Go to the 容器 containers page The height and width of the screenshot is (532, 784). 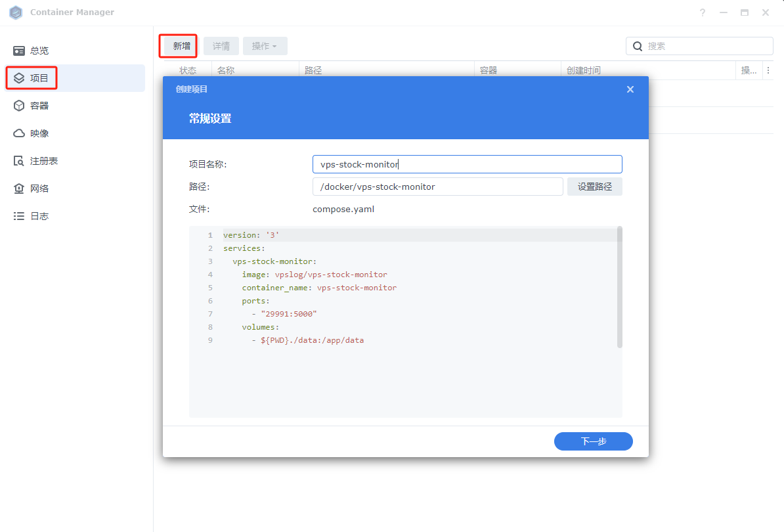[x=75, y=106]
